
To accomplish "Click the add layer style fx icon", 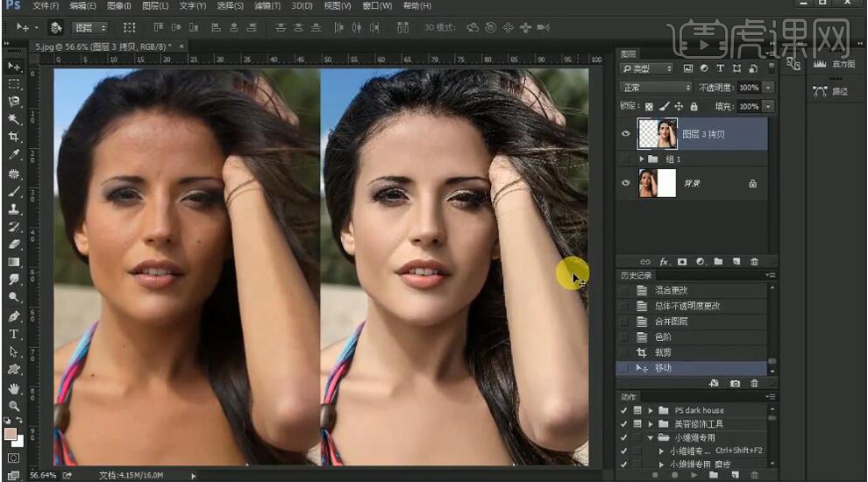I will 664,261.
